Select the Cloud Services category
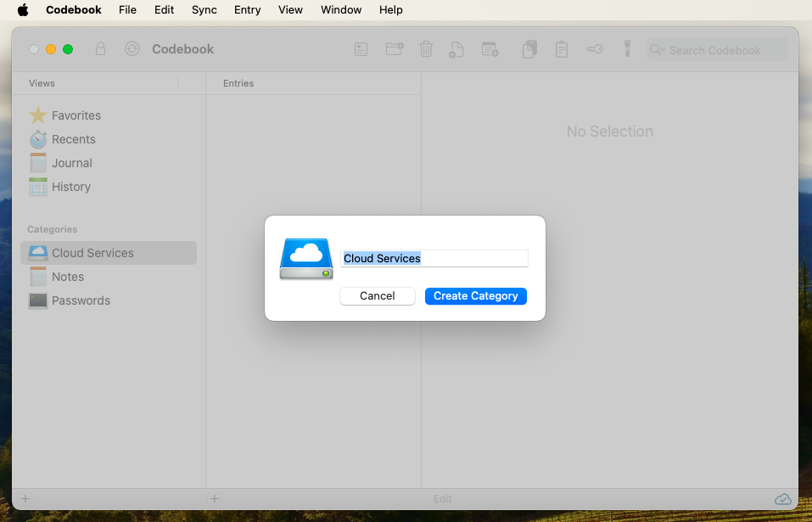 [x=109, y=253]
